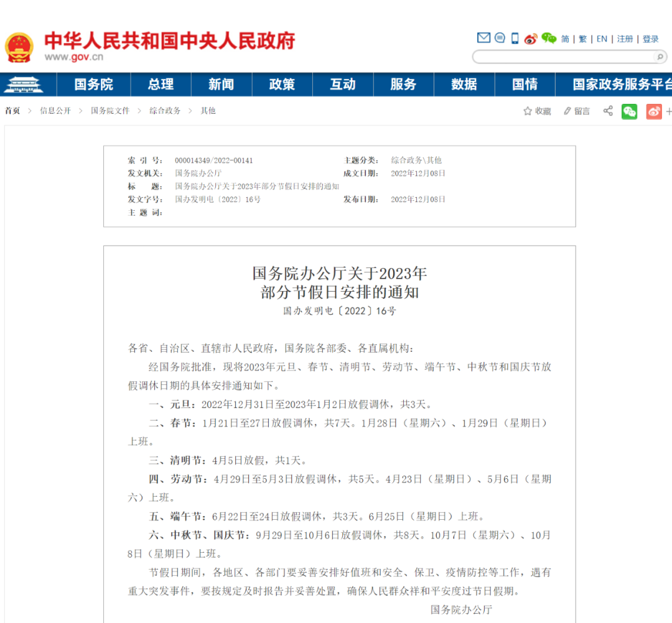Open the 新闻 navigation tab
672x623 pixels.
click(x=221, y=85)
